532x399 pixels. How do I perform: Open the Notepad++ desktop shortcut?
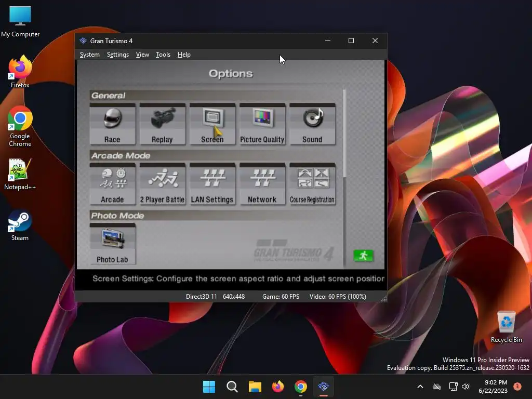coord(20,175)
